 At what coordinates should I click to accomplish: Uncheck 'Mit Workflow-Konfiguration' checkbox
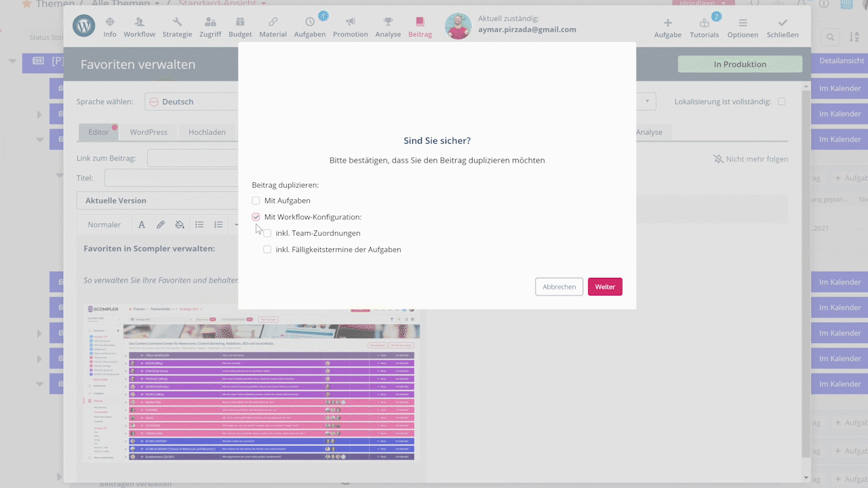[x=256, y=217]
